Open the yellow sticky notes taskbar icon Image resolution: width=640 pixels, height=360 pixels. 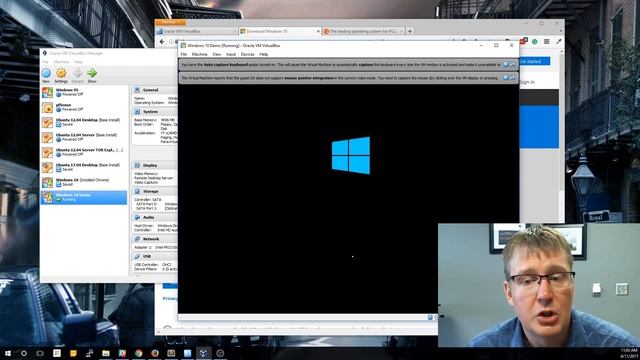[x=73, y=353]
